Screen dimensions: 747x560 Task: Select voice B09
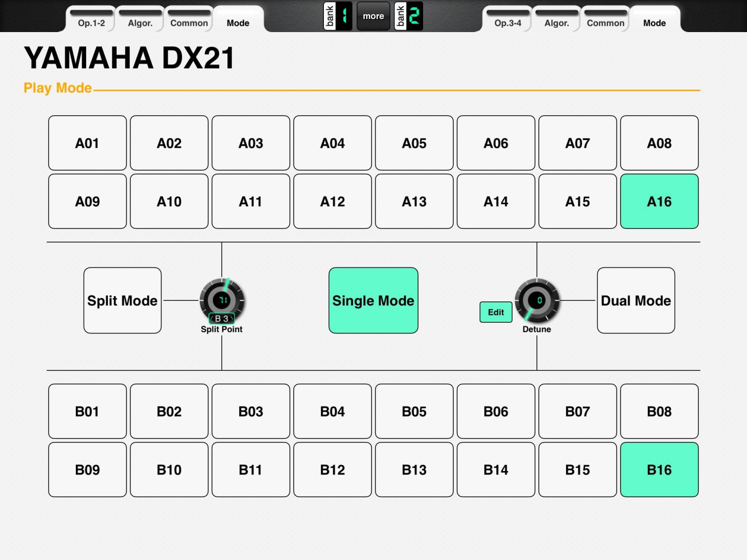(x=88, y=470)
